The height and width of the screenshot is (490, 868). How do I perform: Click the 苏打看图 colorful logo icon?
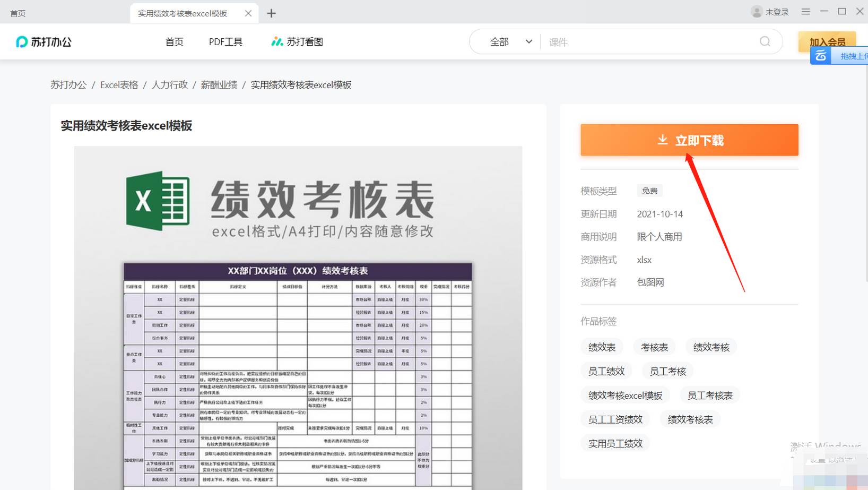point(277,41)
